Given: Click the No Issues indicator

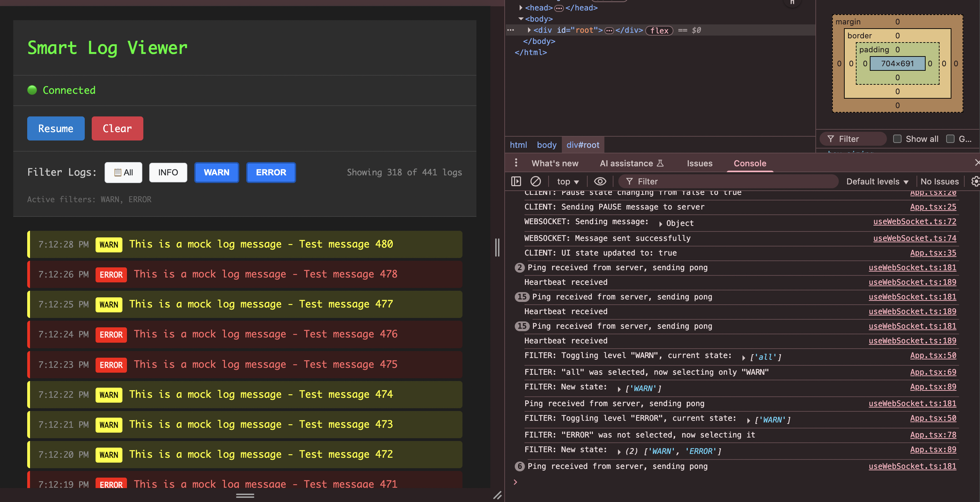Looking at the screenshot, I should pos(939,181).
